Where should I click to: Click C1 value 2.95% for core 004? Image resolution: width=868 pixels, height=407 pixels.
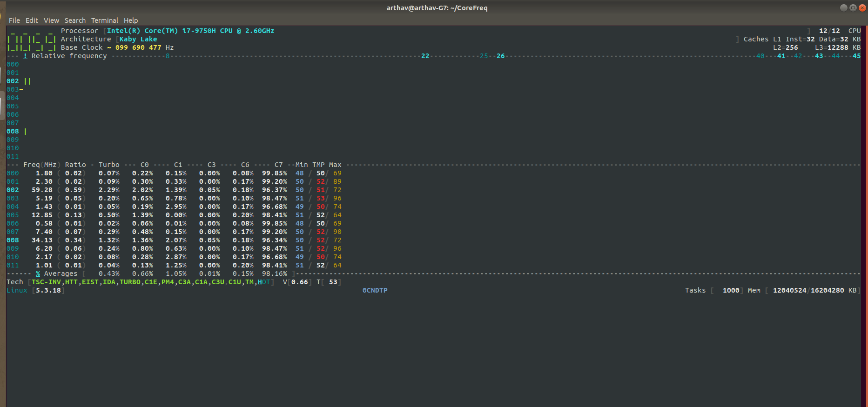tap(176, 207)
